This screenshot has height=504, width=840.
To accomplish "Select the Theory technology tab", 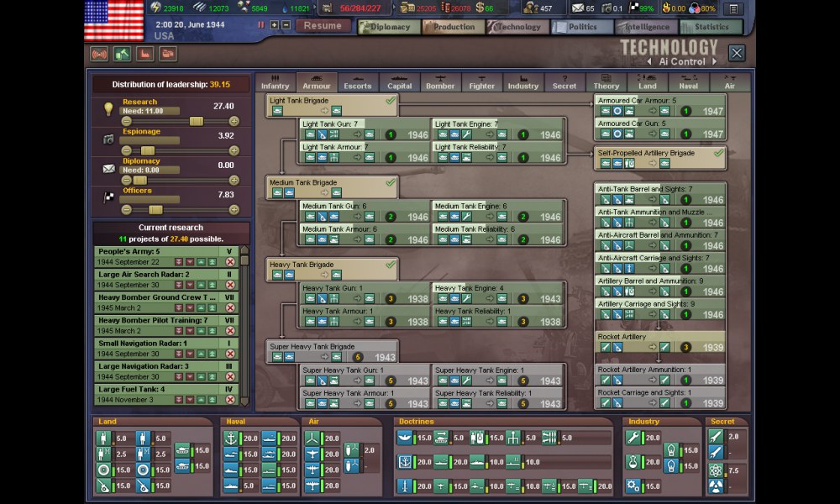I will [606, 82].
